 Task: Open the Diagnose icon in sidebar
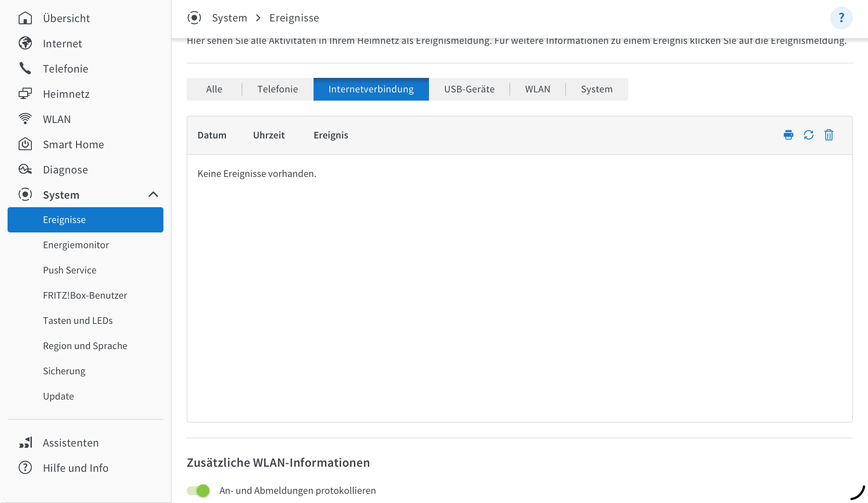(x=25, y=169)
